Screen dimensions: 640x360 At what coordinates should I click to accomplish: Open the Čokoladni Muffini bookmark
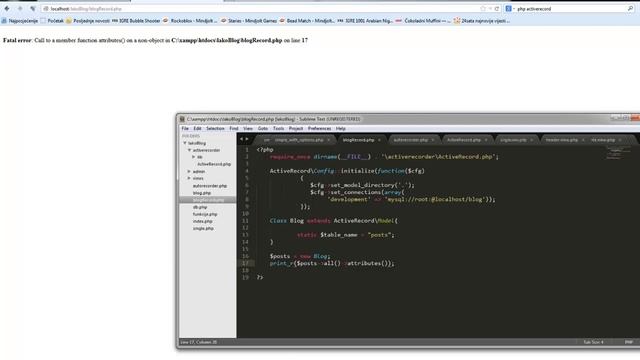pyautogui.click(x=423, y=21)
